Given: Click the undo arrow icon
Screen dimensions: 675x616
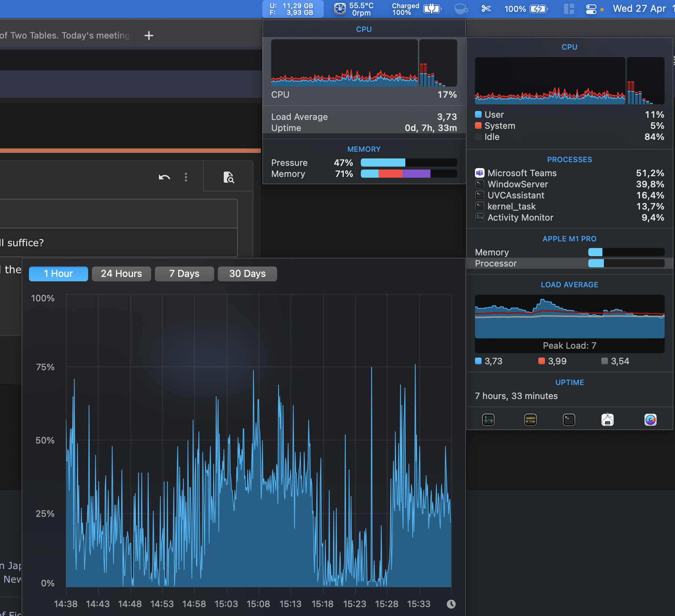Looking at the screenshot, I should [x=164, y=177].
